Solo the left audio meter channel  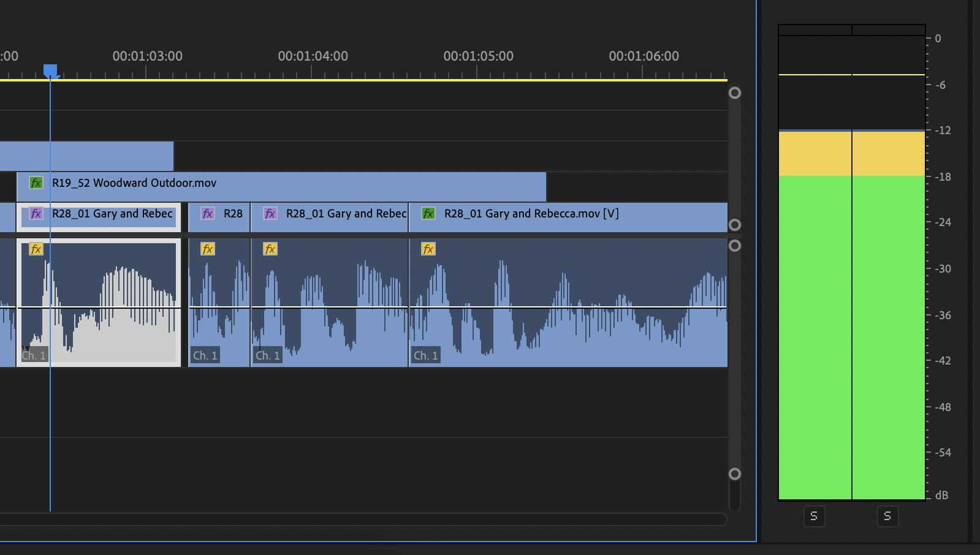pos(814,516)
